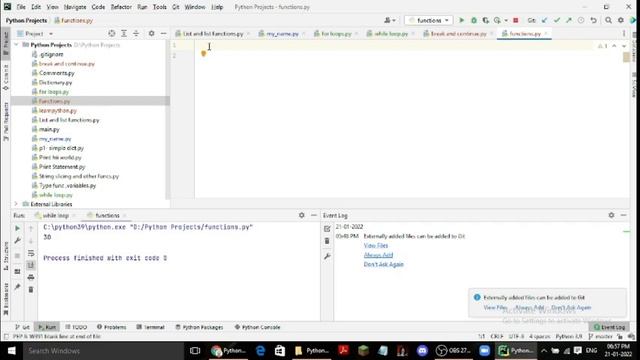
Task: Open Windows Start menu
Action: (11, 351)
